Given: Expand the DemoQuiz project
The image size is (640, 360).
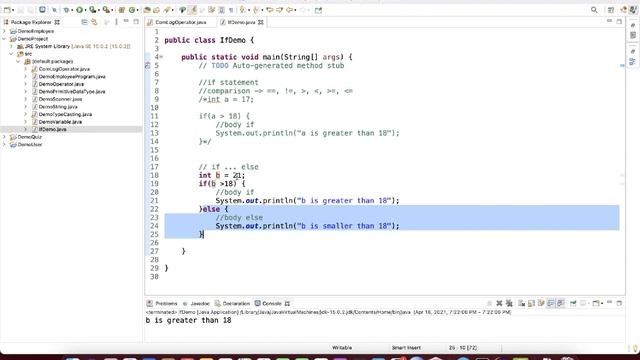Looking at the screenshot, I should pos(4,137).
